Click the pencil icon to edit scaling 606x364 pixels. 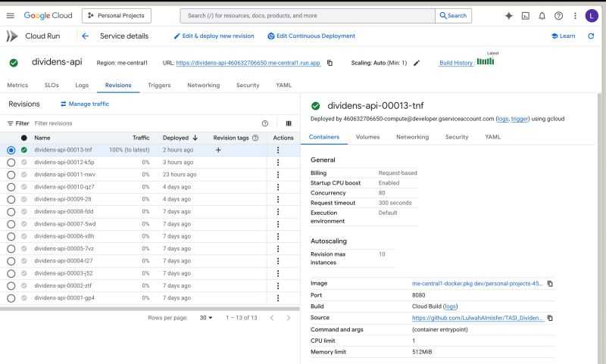417,63
